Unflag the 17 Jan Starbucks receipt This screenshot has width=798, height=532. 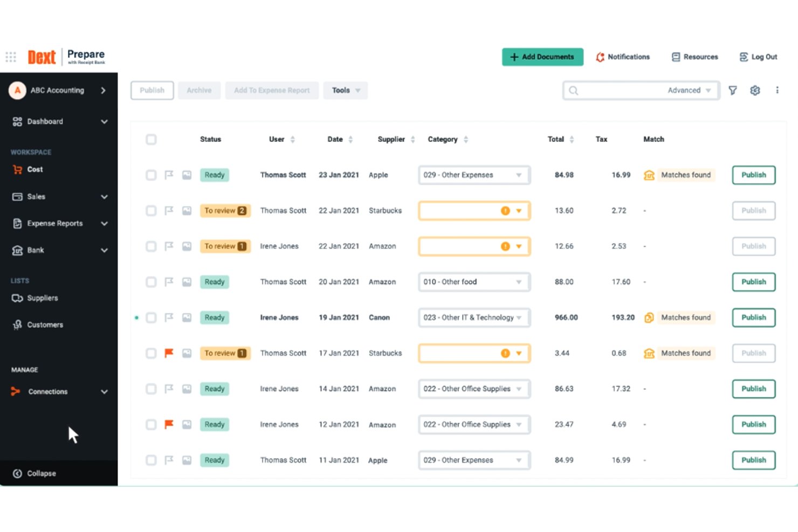tap(169, 353)
